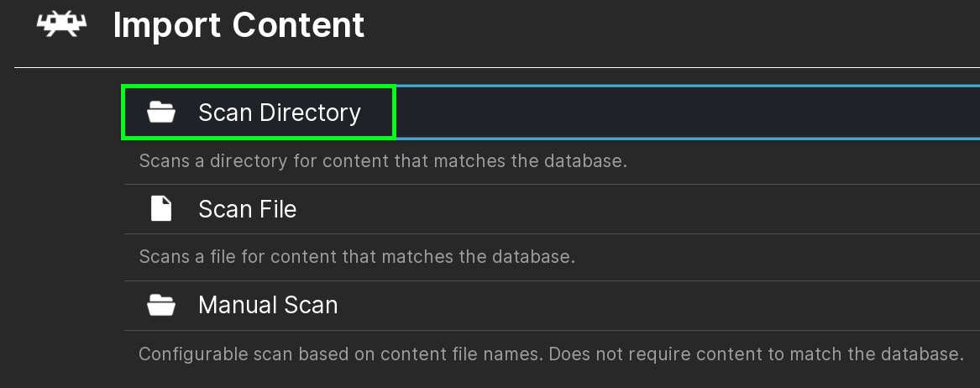Screen dimensions: 980x388
Task: Click the Scan File document icon
Action: [160, 208]
